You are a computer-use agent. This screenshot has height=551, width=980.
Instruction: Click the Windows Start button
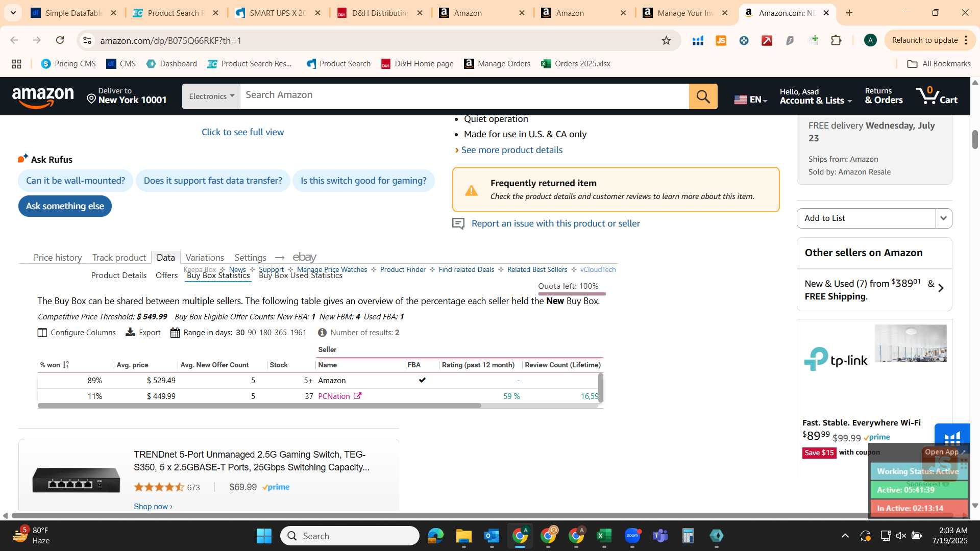(264, 536)
